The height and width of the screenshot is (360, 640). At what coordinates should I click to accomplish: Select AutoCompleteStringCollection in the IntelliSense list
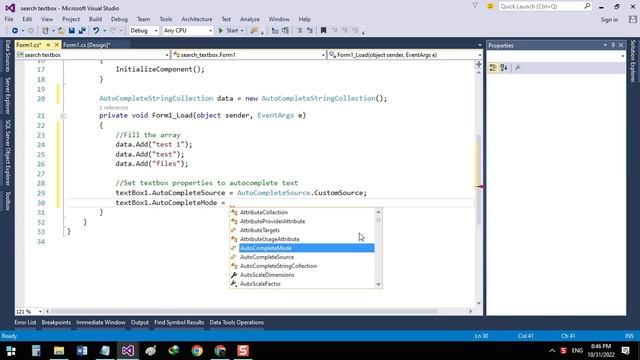[302, 266]
